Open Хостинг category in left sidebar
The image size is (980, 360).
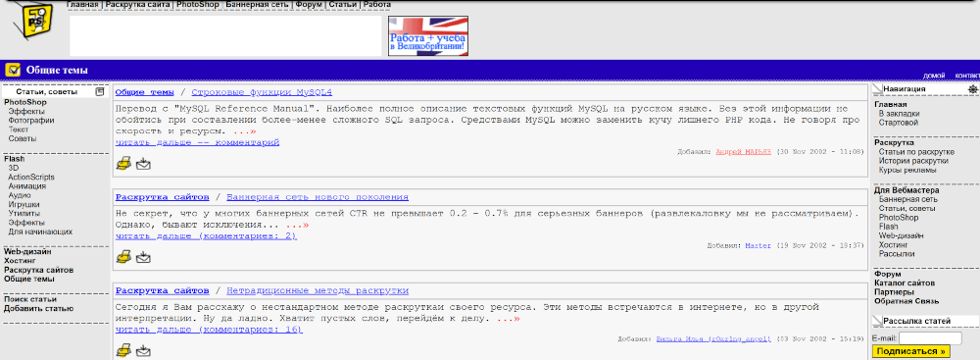(20, 261)
